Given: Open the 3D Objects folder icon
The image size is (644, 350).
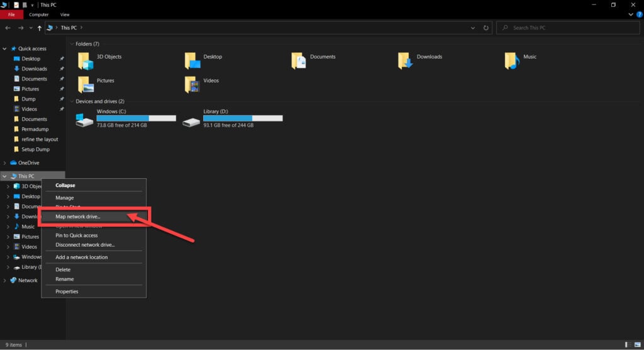Looking at the screenshot, I should (85, 60).
